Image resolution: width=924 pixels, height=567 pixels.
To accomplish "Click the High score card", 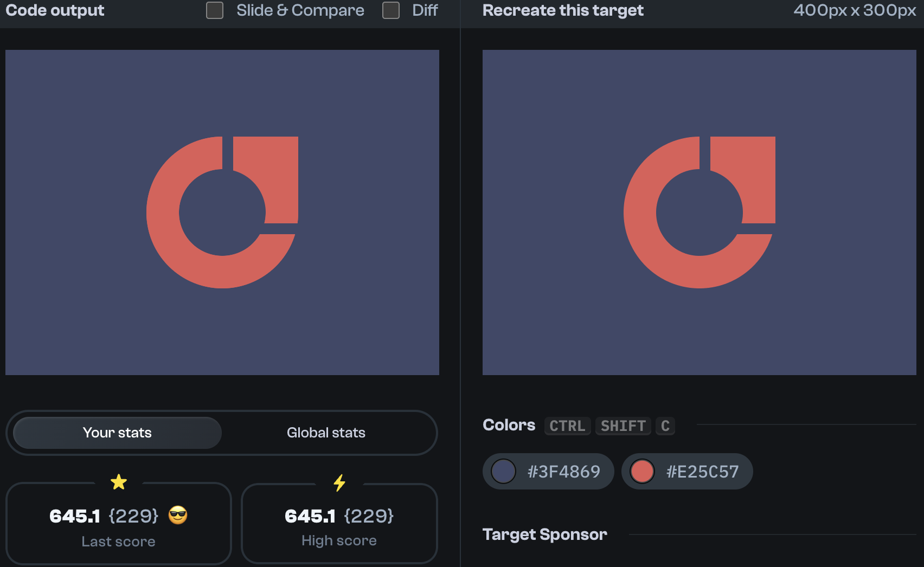I will tap(339, 523).
